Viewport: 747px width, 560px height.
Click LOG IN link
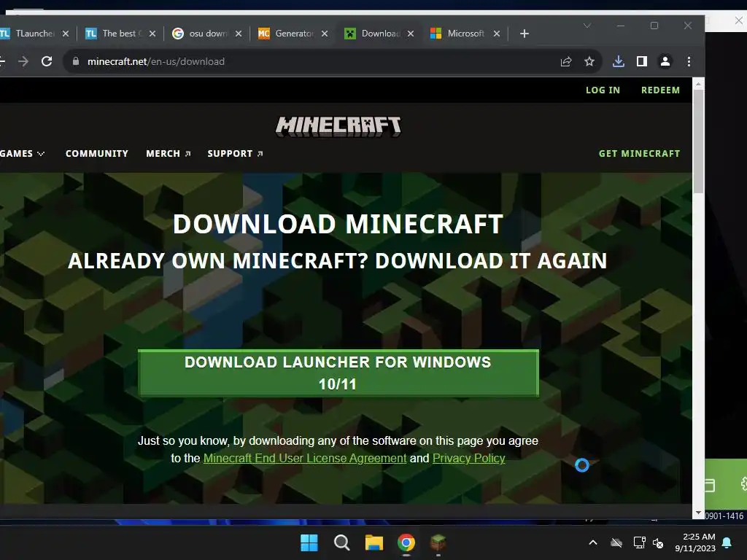[603, 90]
